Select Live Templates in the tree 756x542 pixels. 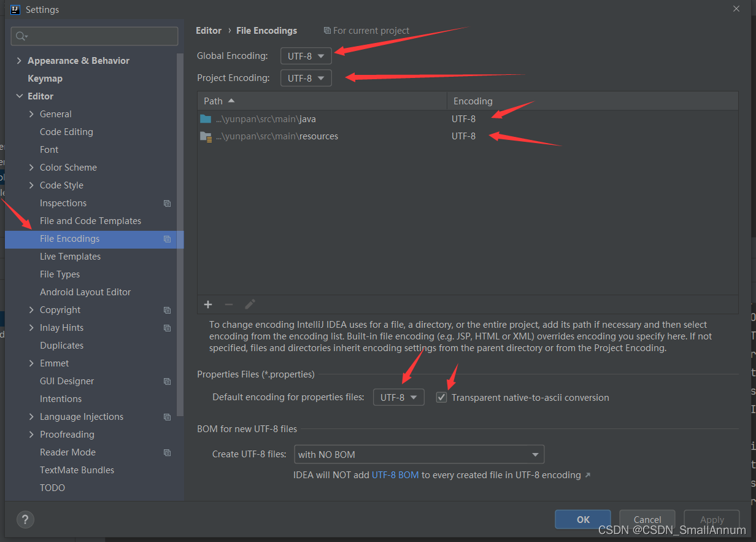point(70,256)
